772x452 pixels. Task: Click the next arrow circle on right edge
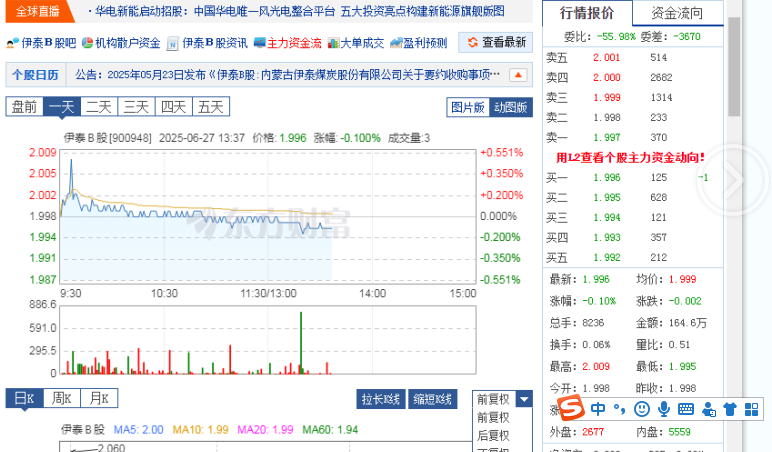[x=734, y=180]
